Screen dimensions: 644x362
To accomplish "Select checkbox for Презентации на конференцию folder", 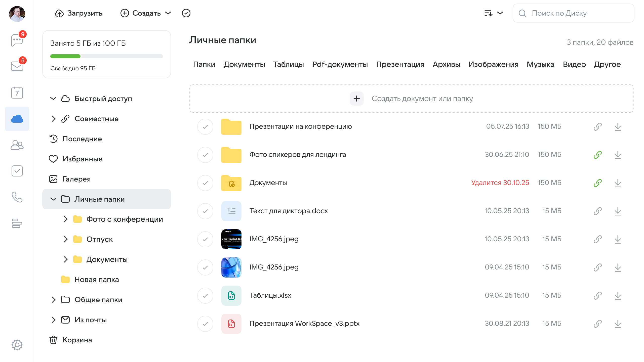I will (x=205, y=126).
